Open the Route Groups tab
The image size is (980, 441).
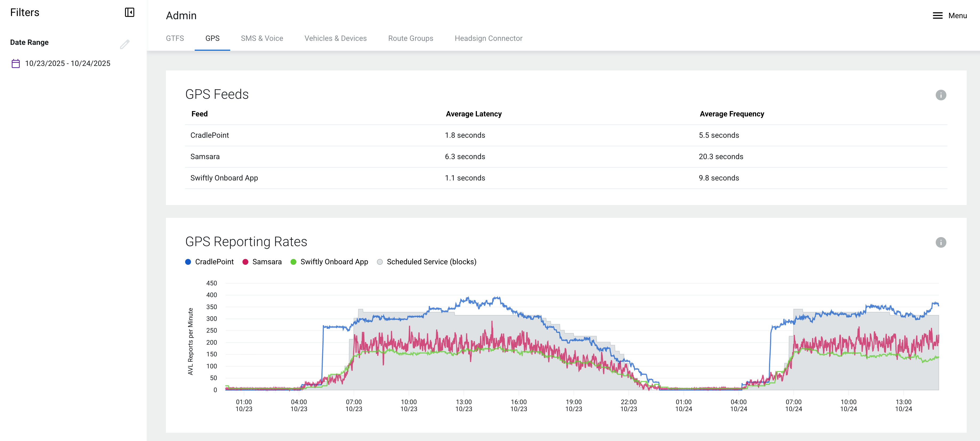411,38
